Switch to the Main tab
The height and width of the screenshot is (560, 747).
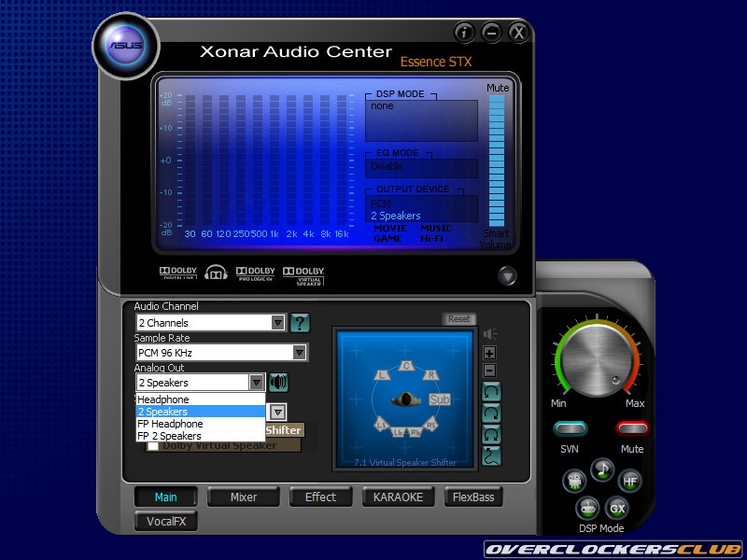click(166, 497)
